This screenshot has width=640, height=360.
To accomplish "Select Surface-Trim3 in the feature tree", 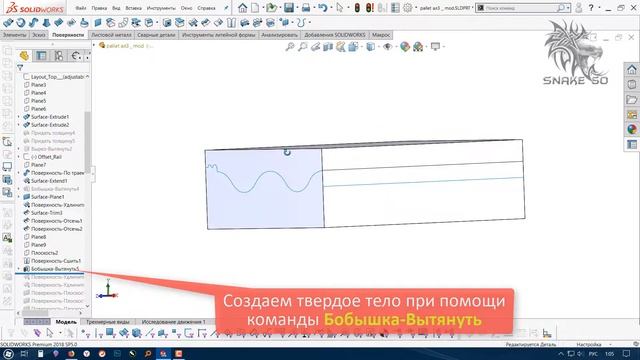I will pos(47,213).
